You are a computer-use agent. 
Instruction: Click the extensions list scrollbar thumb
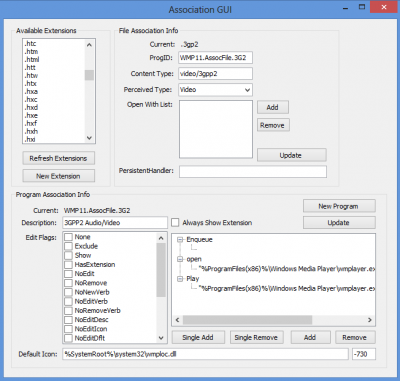(x=89, y=75)
